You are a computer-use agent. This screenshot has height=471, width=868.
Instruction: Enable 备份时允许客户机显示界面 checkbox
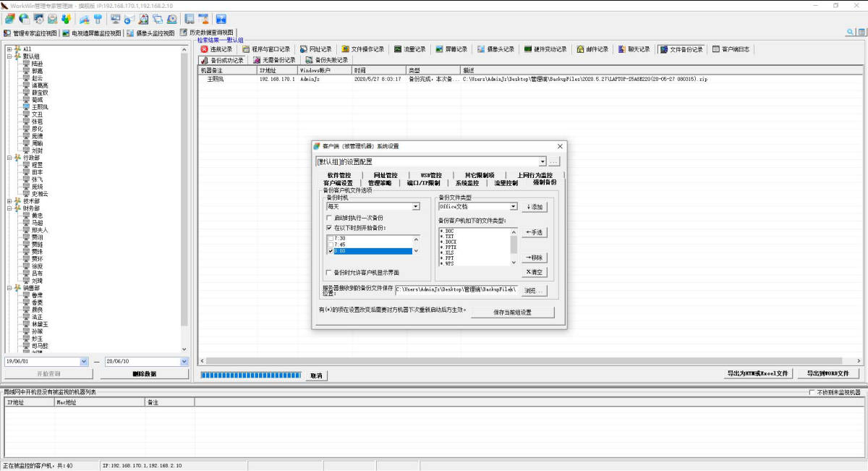(330, 273)
